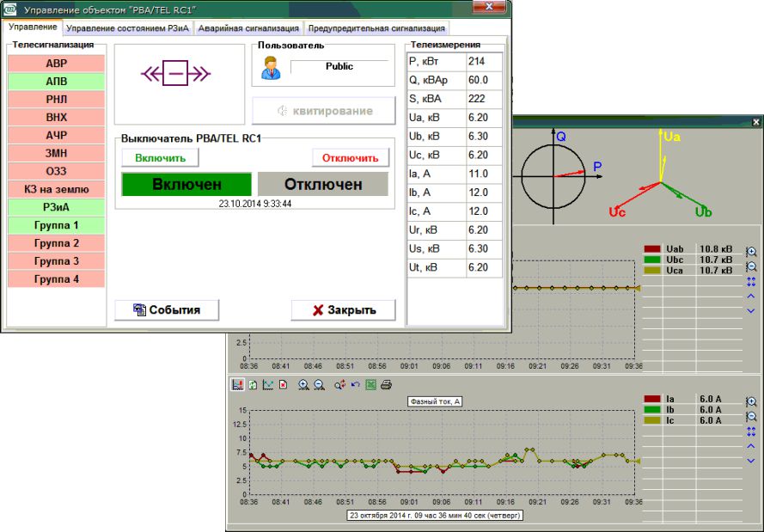Click the blue undo arrow in chart toolbar

coord(355,385)
